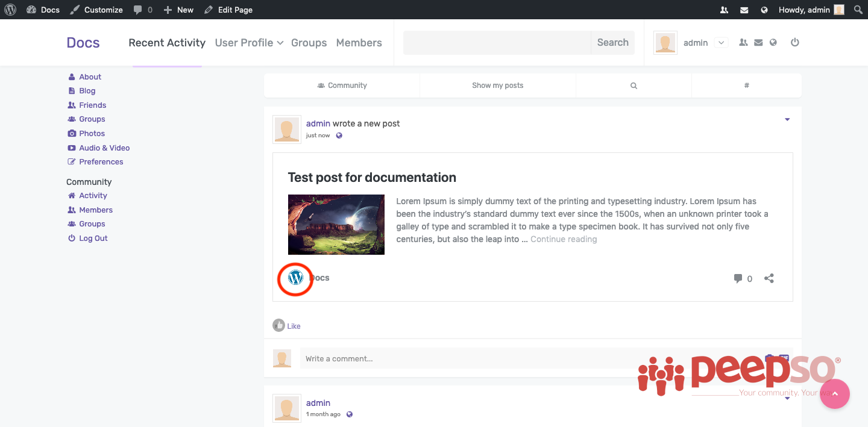Open the globe notifications icon in header
Image resolution: width=868 pixels, height=427 pixels.
(x=773, y=43)
